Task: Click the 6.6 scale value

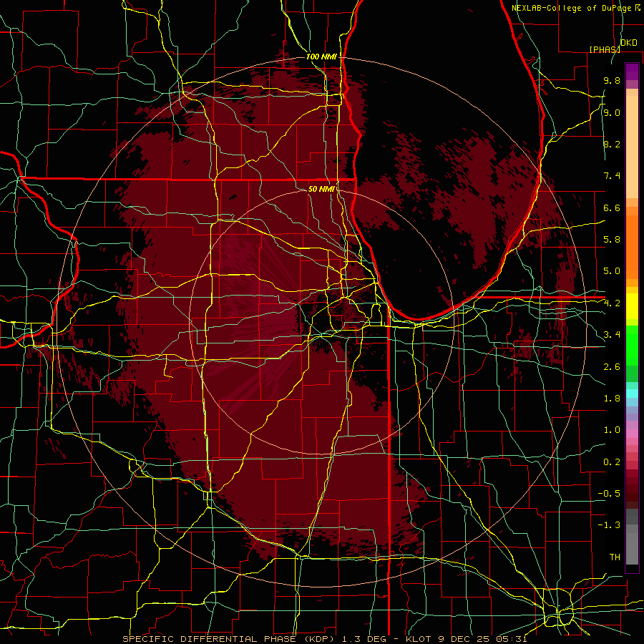Action: tap(612, 208)
